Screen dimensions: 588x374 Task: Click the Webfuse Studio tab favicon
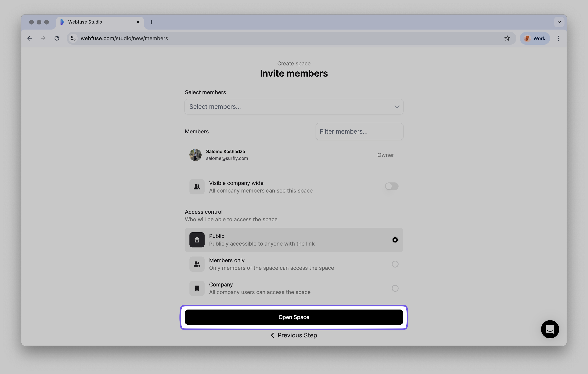click(x=62, y=22)
